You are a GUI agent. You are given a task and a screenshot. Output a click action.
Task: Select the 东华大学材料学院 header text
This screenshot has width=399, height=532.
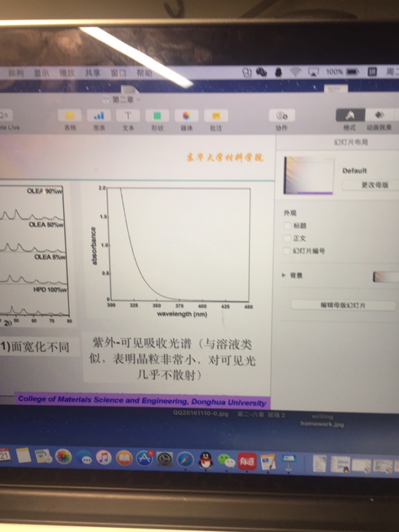225,158
